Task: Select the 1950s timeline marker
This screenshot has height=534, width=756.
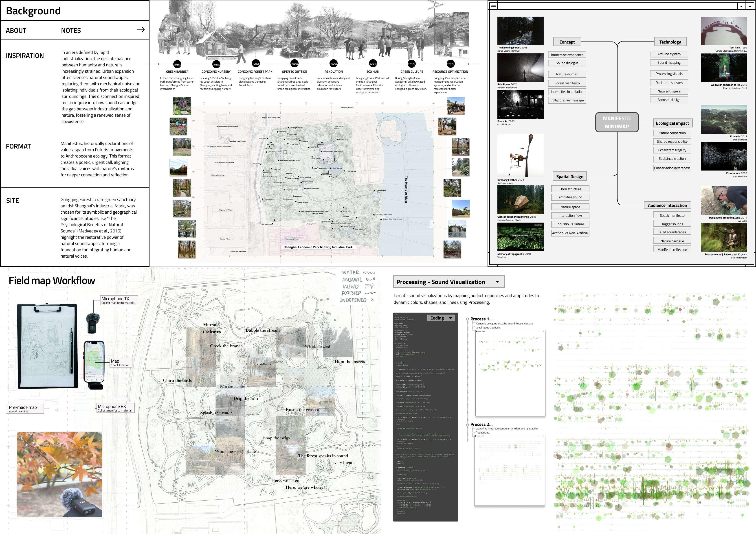Action: [177, 64]
